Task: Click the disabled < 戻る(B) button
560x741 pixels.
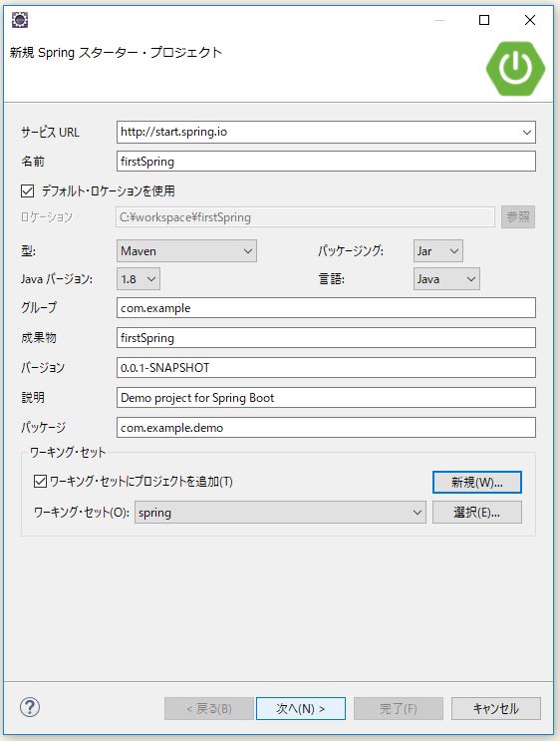Action: 208,708
